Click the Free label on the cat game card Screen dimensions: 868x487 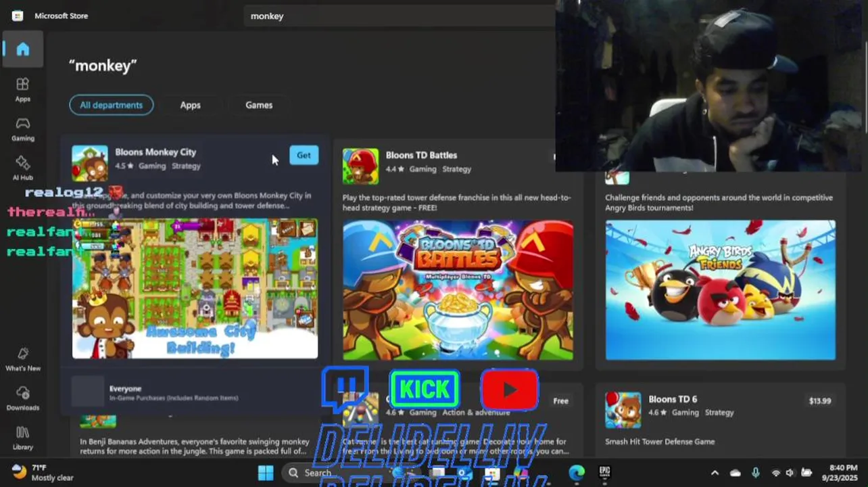tap(560, 401)
